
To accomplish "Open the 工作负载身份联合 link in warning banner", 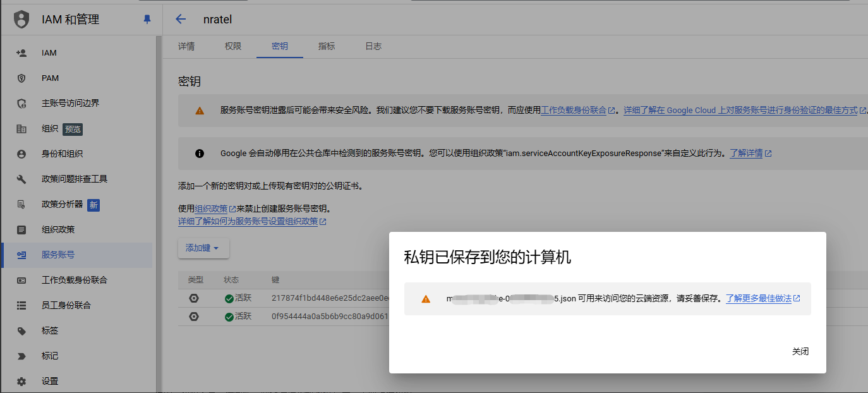I will point(578,111).
